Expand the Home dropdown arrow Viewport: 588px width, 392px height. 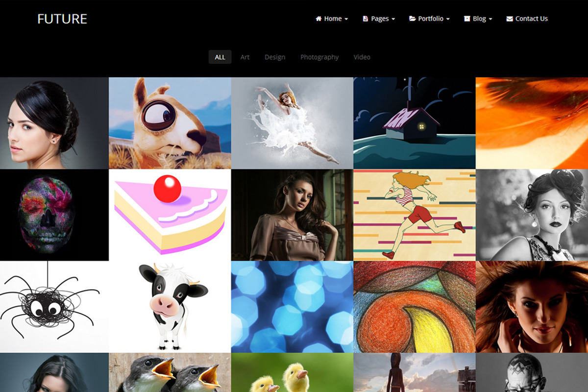pyautogui.click(x=346, y=19)
